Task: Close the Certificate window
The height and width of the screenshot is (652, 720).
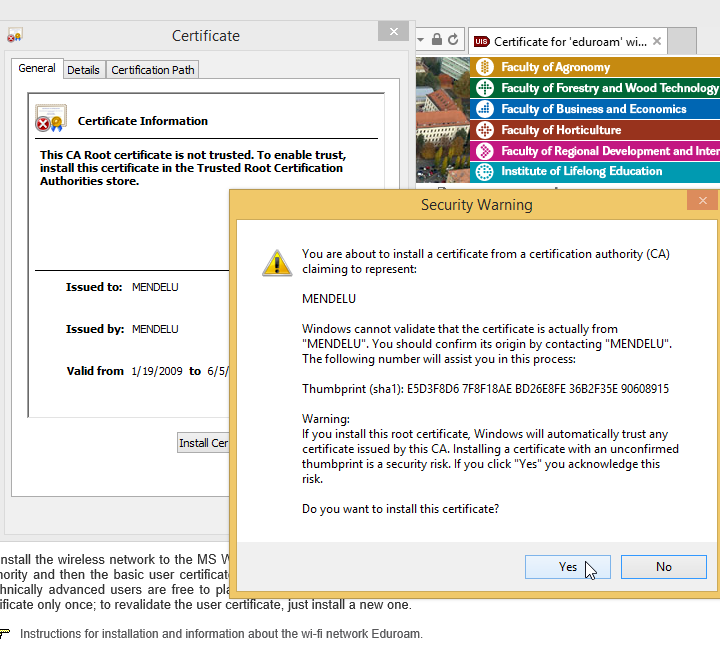Action: [394, 32]
